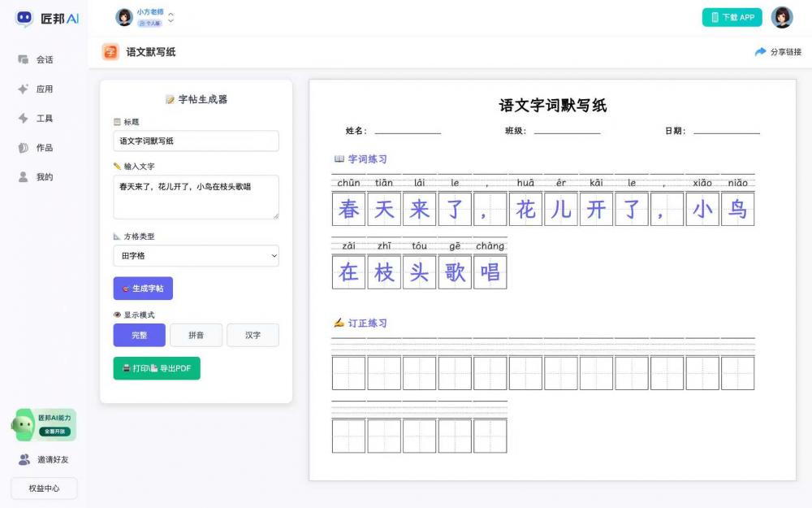The width and height of the screenshot is (812, 508).
Task: Click user avatar in top right corner
Action: point(782,17)
